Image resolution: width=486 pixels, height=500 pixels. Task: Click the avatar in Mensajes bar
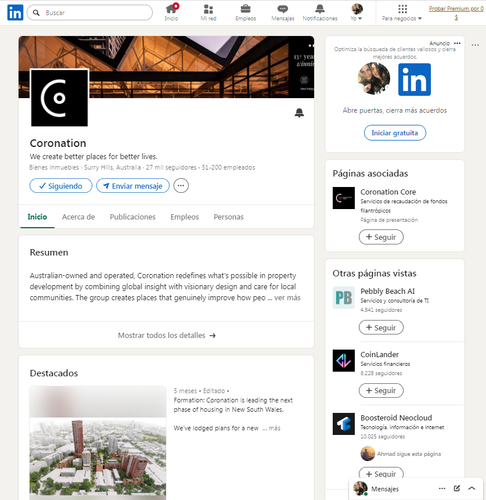360,489
